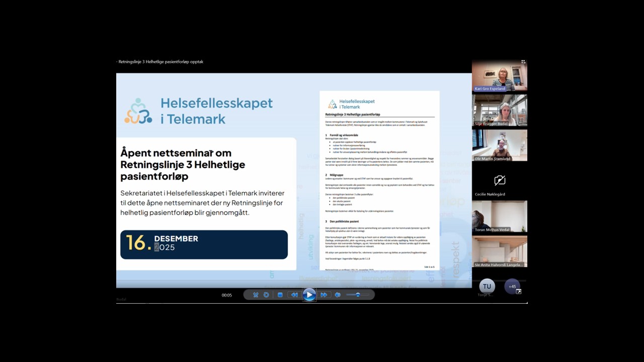This screenshot has height=362, width=644.
Task: Toggle mute on the playback volume control
Action: point(338,295)
